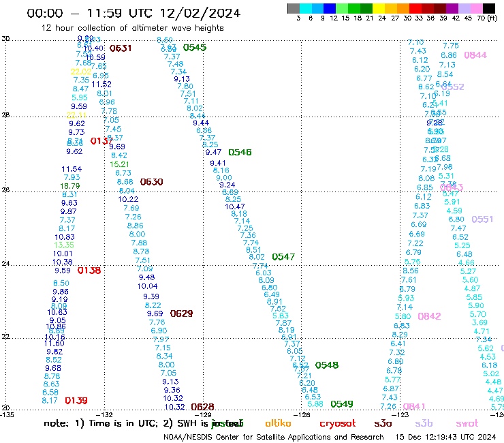Click the longitude axis label '-129'
504x443 pixels.
(x=203, y=415)
